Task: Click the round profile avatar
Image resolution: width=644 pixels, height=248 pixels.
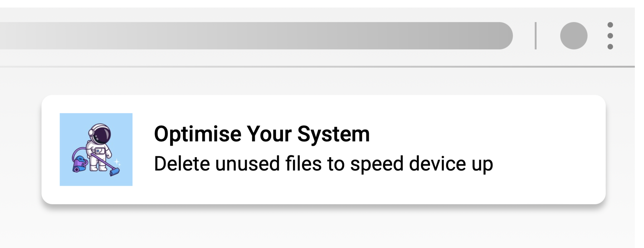Action: tap(574, 36)
